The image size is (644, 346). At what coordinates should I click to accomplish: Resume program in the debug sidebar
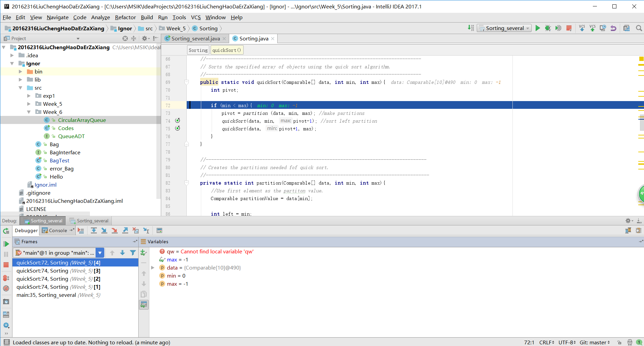6,244
